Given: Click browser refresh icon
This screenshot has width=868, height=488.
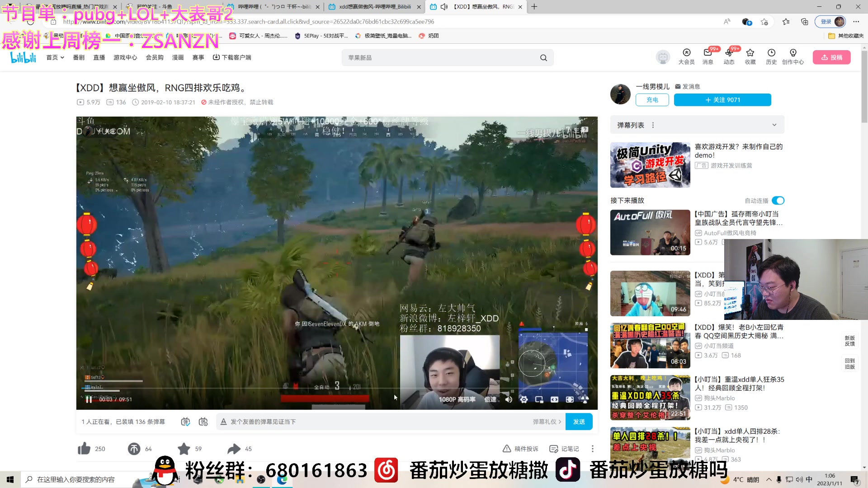Looking at the screenshot, I should (30, 21).
